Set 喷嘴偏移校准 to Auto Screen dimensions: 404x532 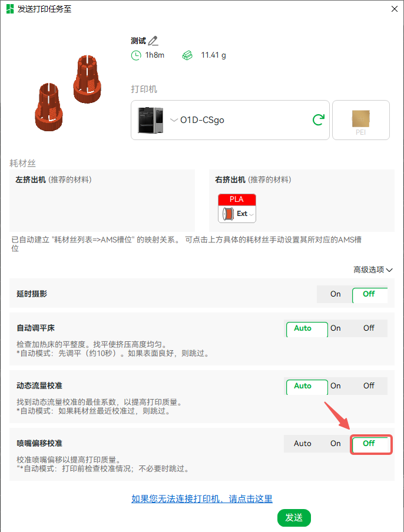pyautogui.click(x=303, y=444)
